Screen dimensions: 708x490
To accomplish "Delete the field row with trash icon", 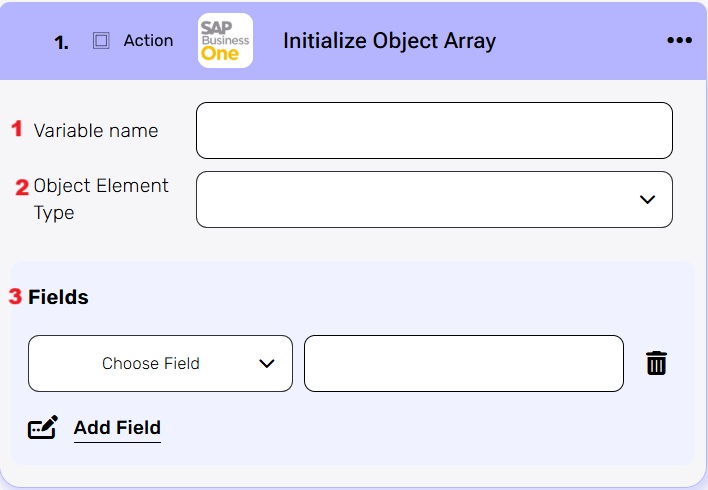I will coord(656,363).
